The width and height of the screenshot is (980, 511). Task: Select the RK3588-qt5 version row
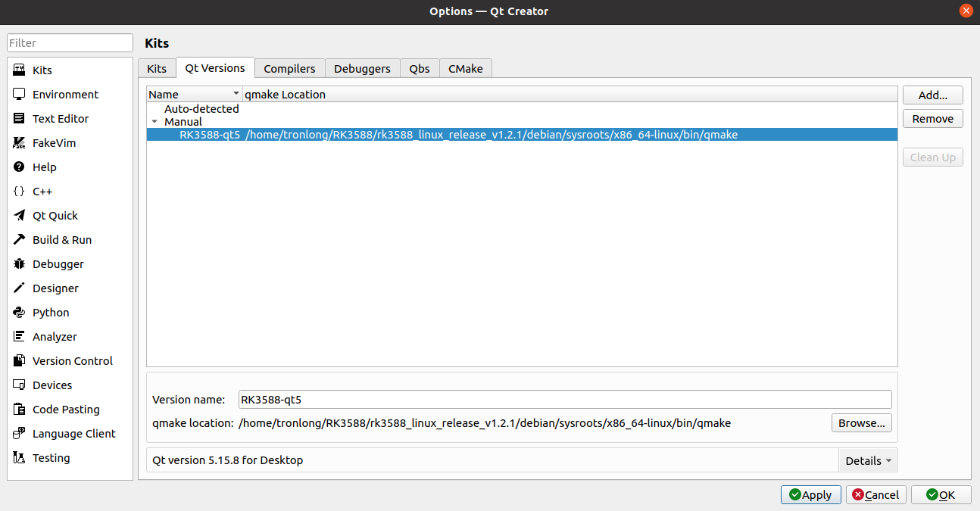pyautogui.click(x=522, y=135)
